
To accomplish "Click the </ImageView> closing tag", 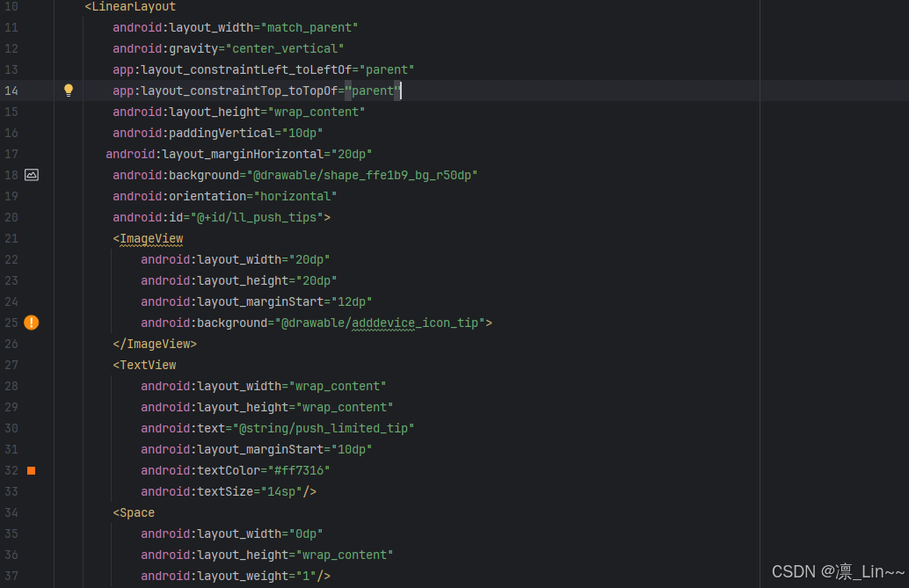I will pos(155,345).
